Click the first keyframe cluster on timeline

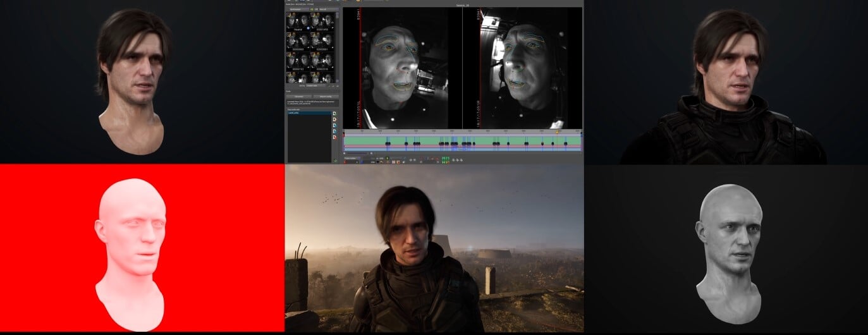pyautogui.click(x=388, y=143)
